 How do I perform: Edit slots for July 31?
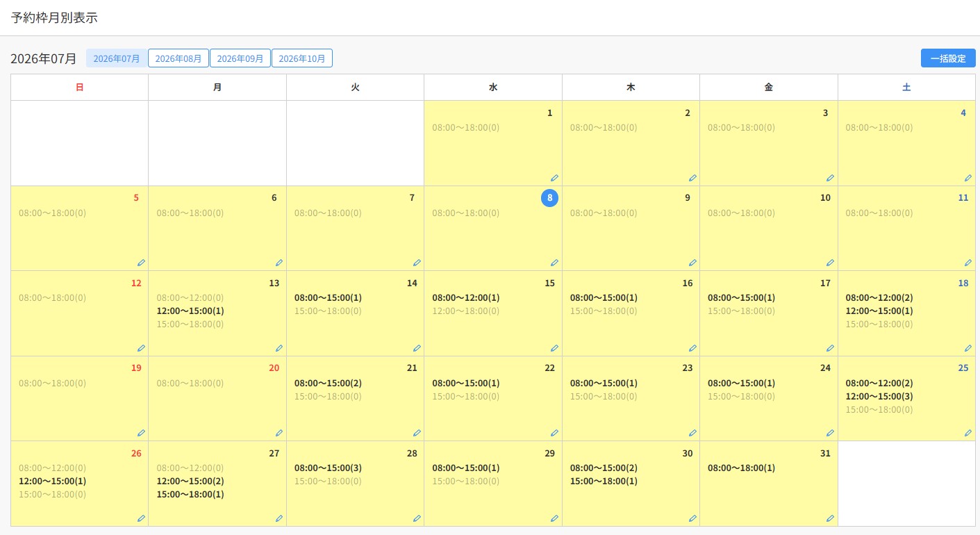point(830,518)
